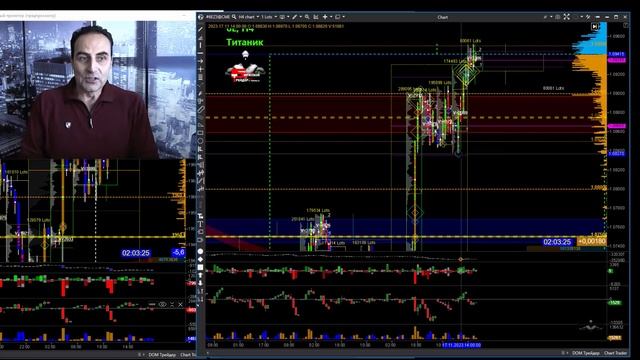
Task: Toggle the eye visibility icon in left indicator panel
Action: click(162, 304)
